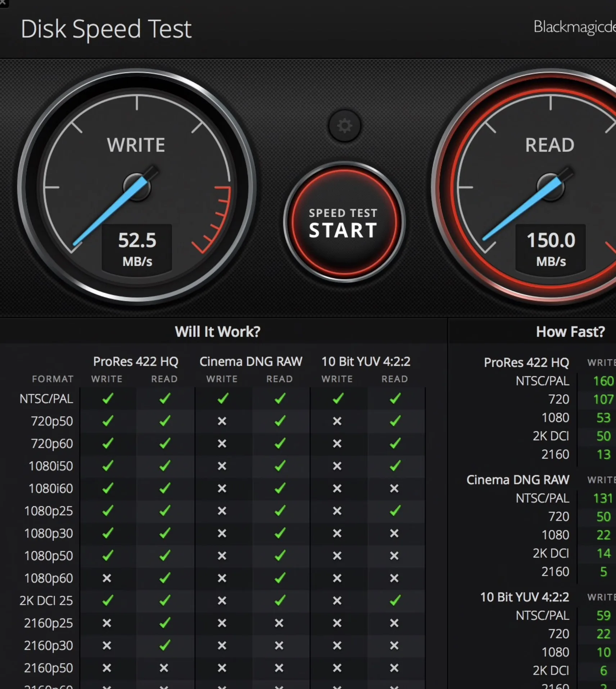Screen dimensions: 616x689
Task: Click the 10 Bit YUV 4:2:2 header in Will It Work
Action: pos(366,361)
